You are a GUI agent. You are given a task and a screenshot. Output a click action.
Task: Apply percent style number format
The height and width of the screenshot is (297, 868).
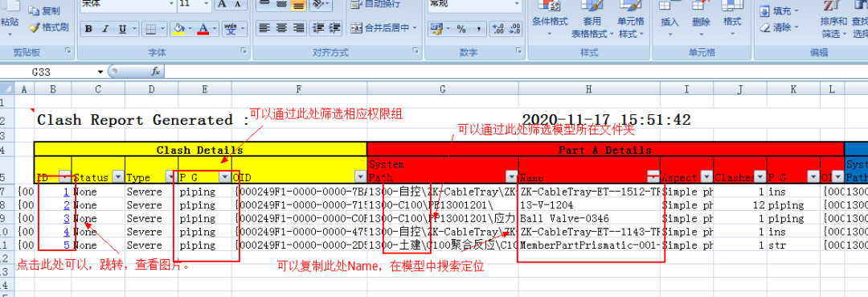[x=461, y=29]
